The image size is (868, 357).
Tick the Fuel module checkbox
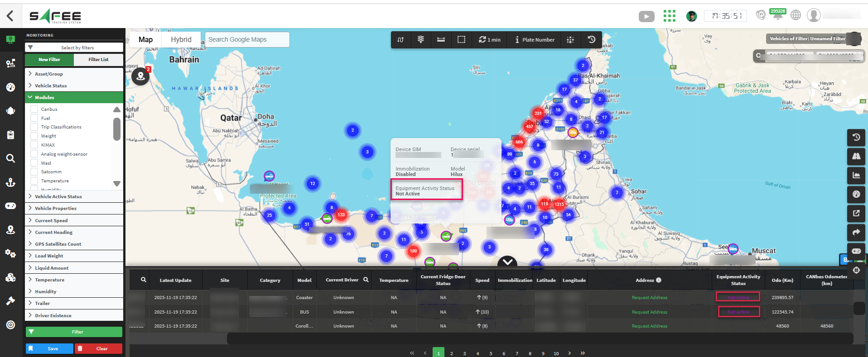(x=34, y=118)
